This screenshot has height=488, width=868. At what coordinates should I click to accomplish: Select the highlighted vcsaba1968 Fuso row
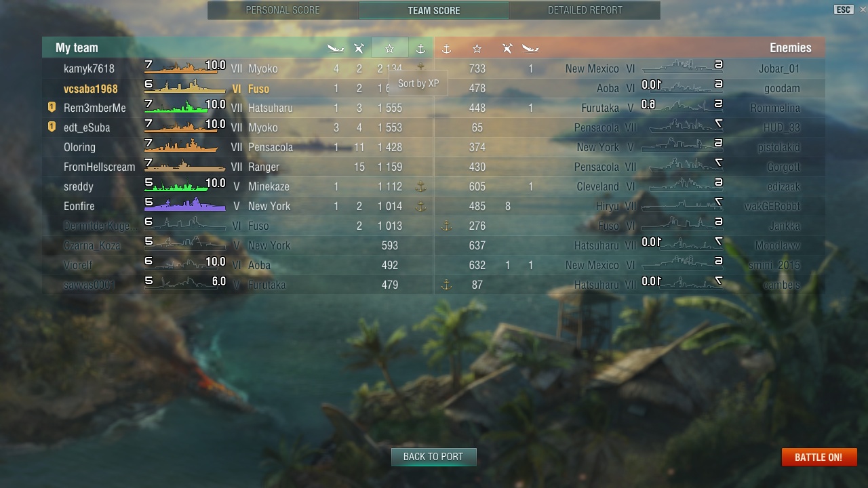point(237,88)
